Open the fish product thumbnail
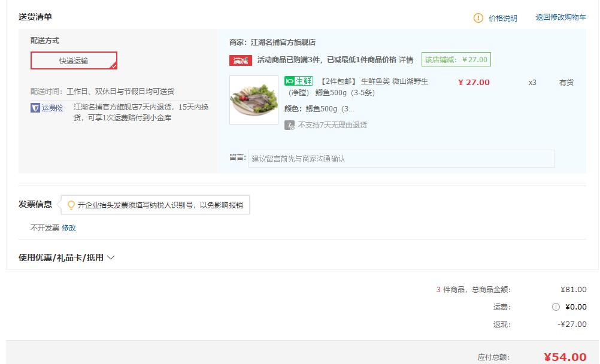 [x=254, y=100]
